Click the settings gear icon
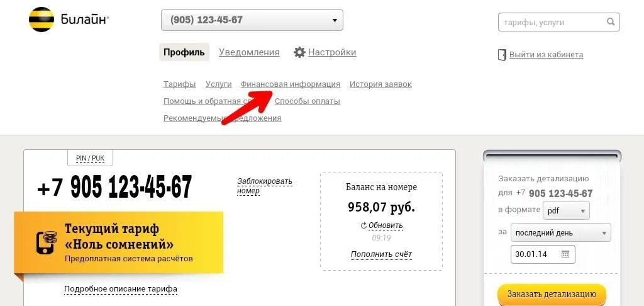644x306 pixels. [299, 52]
